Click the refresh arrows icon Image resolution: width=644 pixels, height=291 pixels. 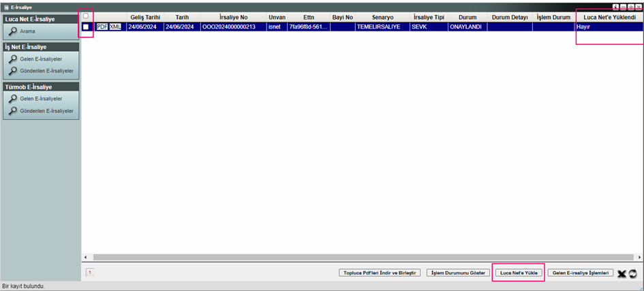632,274
